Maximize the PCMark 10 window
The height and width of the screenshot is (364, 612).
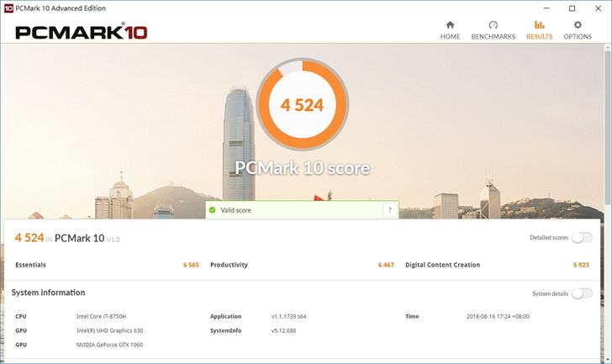click(x=572, y=8)
